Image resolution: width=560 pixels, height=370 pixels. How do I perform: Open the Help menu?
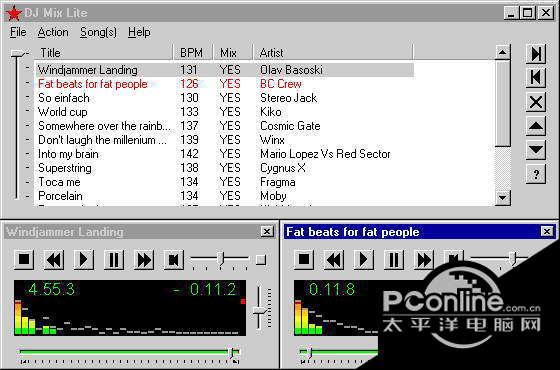[139, 32]
